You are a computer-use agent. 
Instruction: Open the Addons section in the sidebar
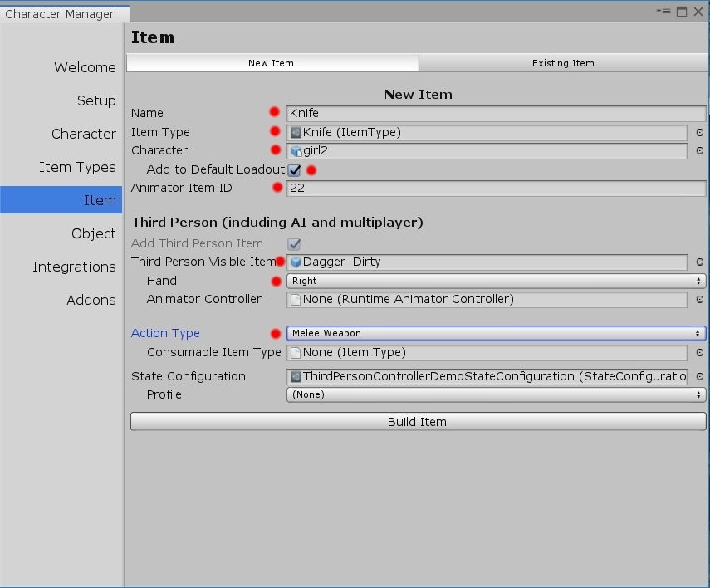pyautogui.click(x=91, y=300)
